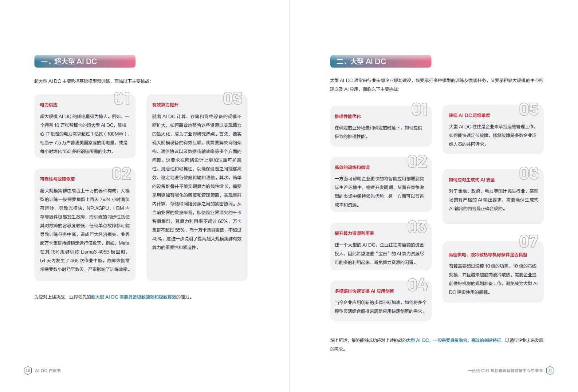578x392 pixels.
Task: Select the 可靠性与故障恢复 card title
Action: tap(58, 179)
